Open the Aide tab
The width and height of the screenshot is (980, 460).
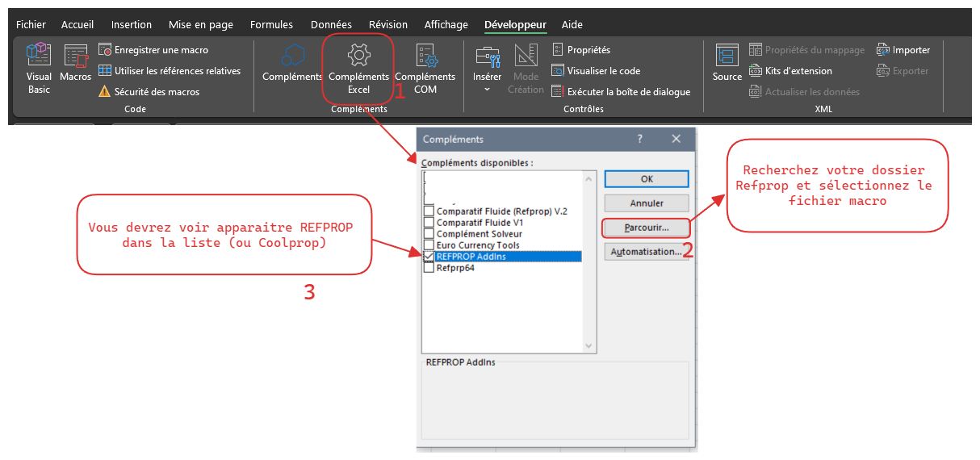click(572, 25)
